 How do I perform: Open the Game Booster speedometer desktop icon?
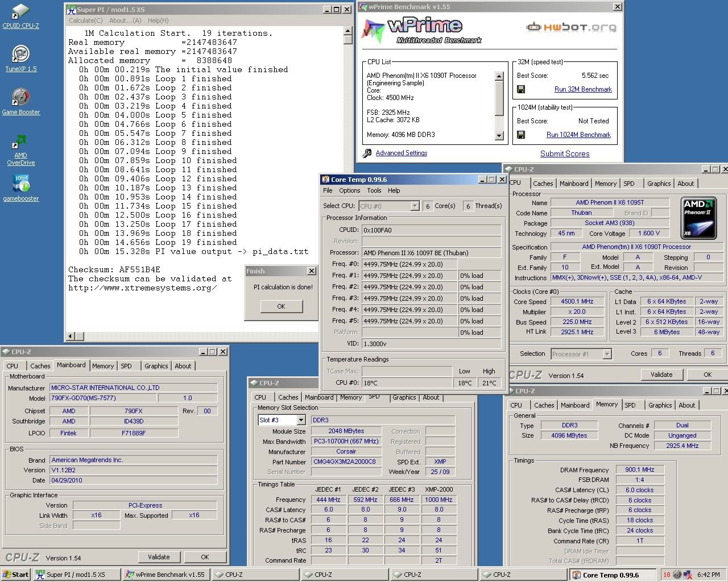20,102
